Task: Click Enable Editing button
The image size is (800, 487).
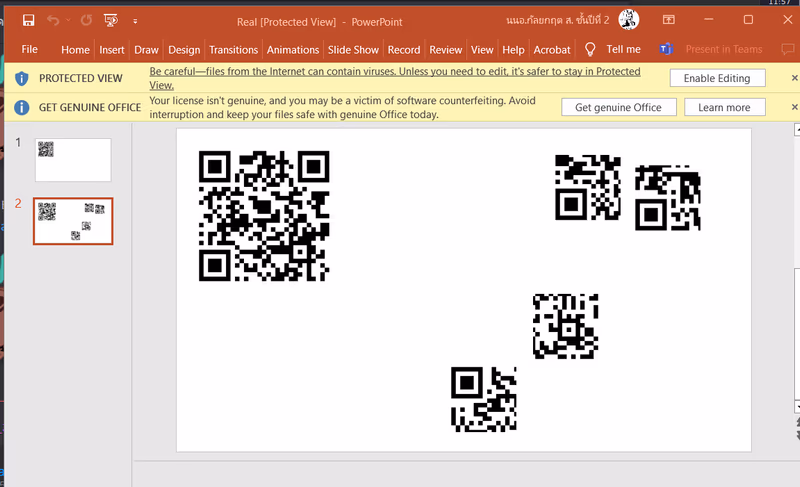Action: coord(717,78)
